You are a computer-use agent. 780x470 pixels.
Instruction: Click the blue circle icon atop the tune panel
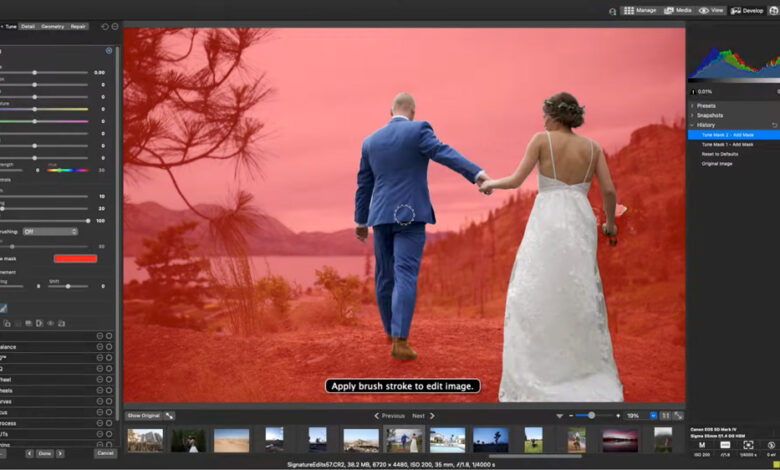109,51
